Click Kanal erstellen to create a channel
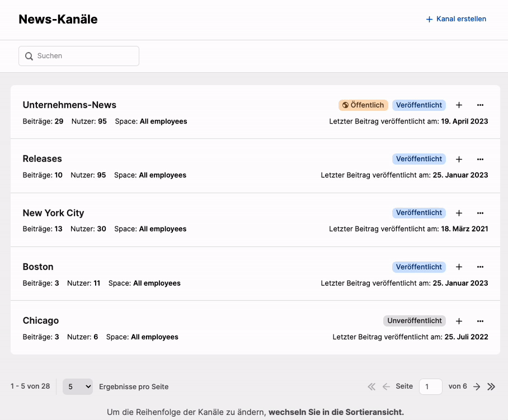 point(456,19)
